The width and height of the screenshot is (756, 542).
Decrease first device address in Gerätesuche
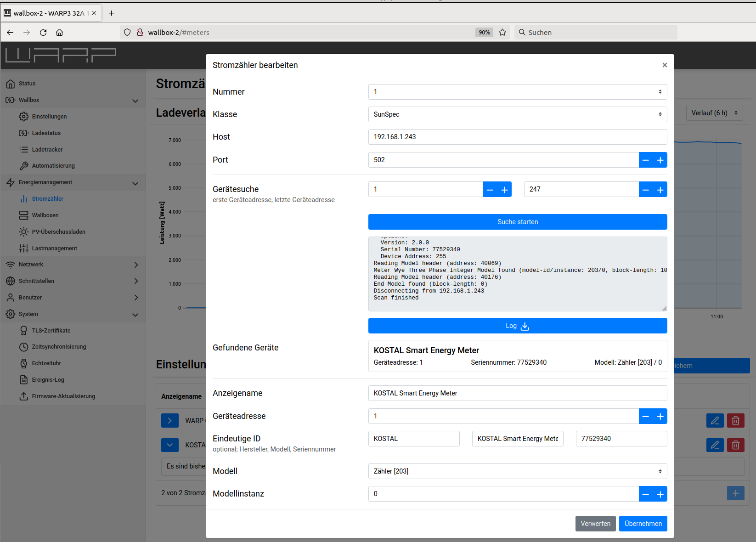click(490, 189)
